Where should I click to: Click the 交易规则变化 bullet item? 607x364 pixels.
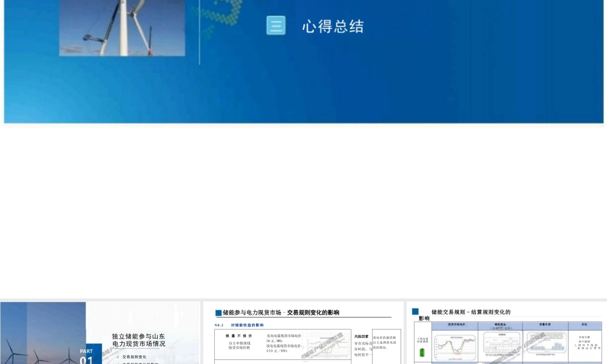(134, 357)
